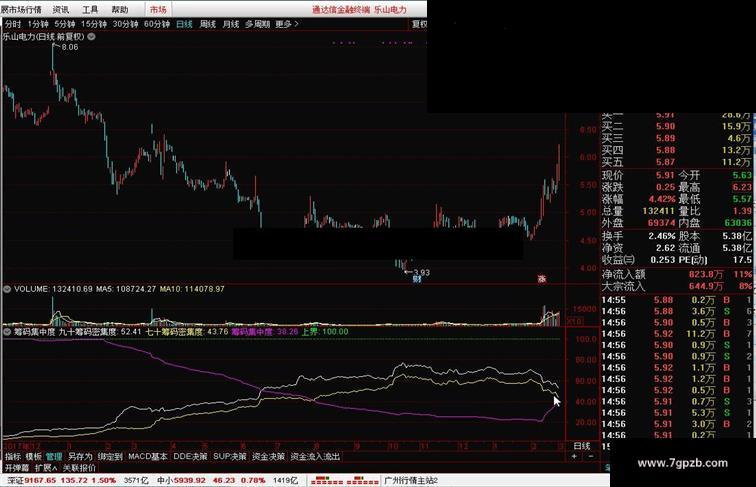Viewport: 756px width, 487px height.
Task: Click the 关联报价 button
Action: pos(79,468)
